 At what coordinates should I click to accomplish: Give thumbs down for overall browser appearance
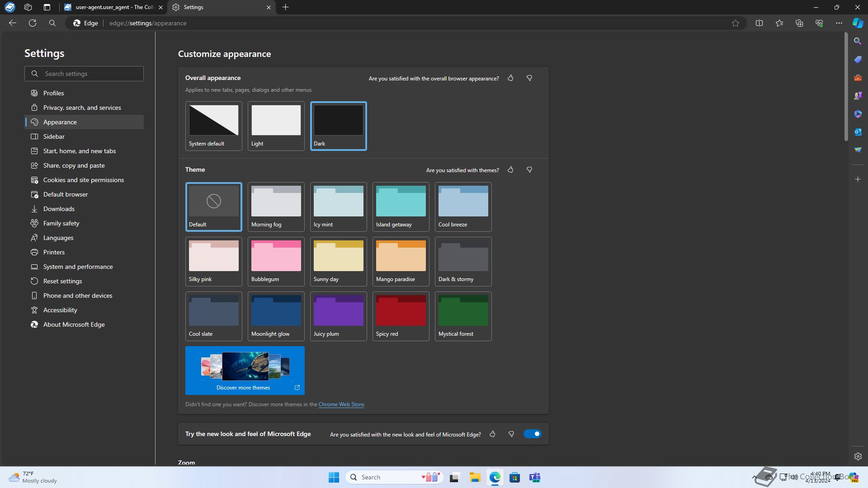click(529, 78)
